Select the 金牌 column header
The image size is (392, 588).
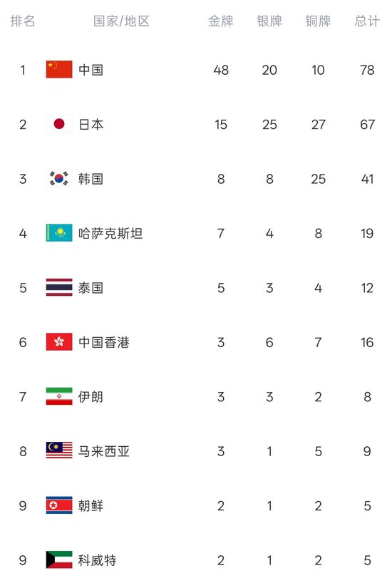[x=220, y=21]
